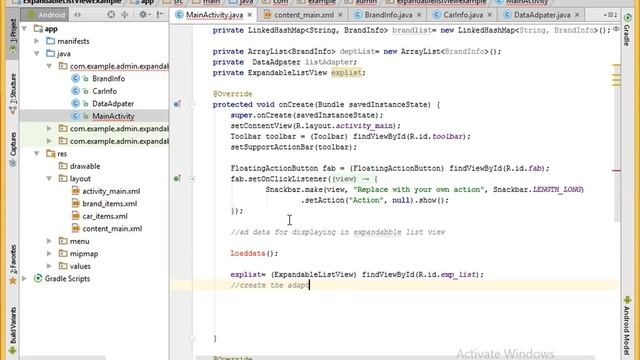Select DataAdpater class in project tree

click(113, 104)
